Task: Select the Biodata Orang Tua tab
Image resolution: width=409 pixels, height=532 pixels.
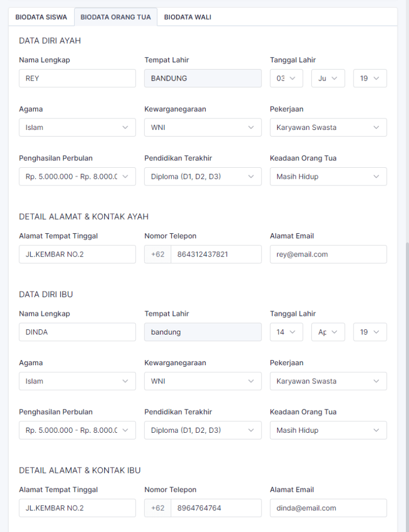Action: tap(116, 17)
